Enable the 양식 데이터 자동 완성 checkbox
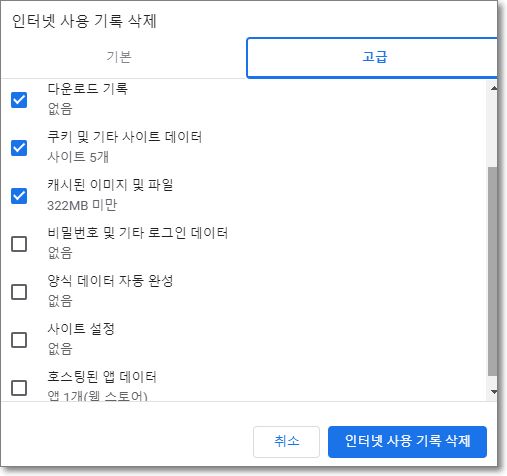The height and width of the screenshot is (476, 507). (x=19, y=292)
